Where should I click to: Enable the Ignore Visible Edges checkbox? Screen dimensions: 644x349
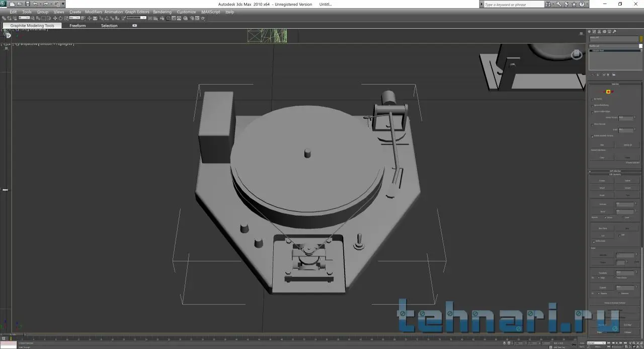pos(592,112)
